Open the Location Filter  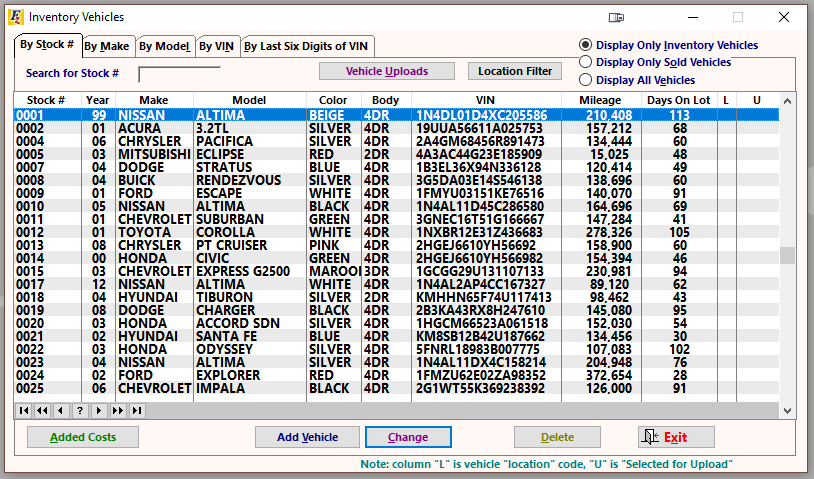515,71
